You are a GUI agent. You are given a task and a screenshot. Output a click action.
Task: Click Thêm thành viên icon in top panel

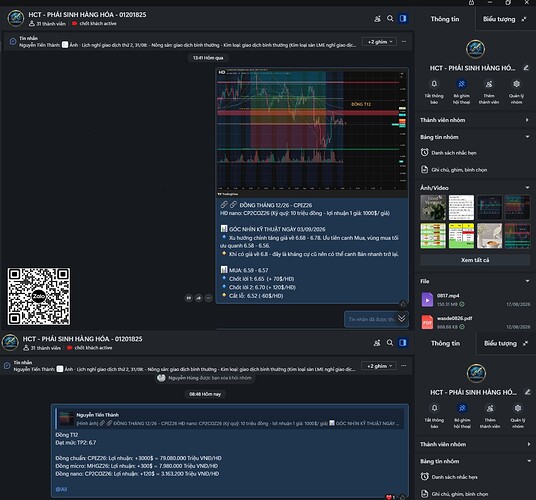(489, 84)
